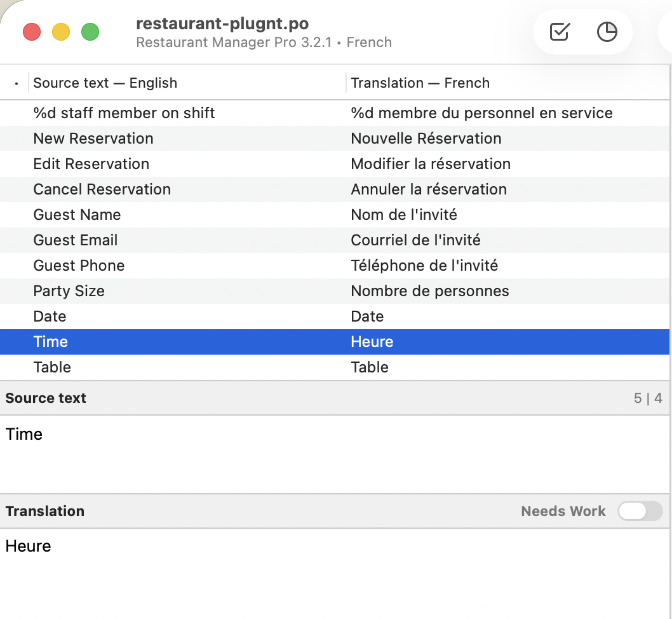Image resolution: width=672 pixels, height=619 pixels.
Task: Click the Validate translations checkmark icon
Action: point(560,32)
